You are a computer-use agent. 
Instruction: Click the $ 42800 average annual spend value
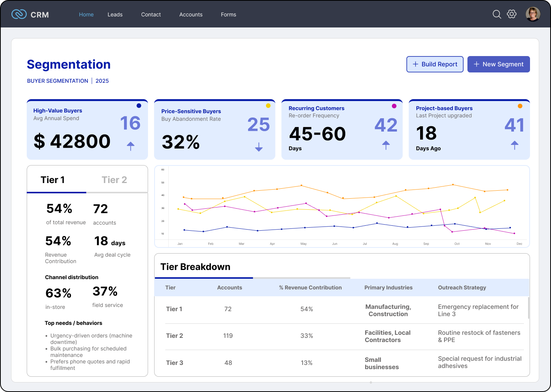pyautogui.click(x=72, y=141)
